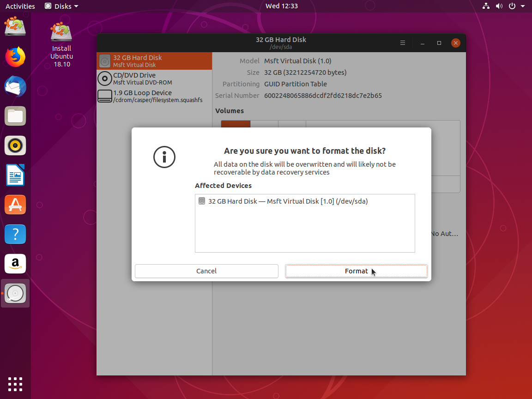Screen dimensions: 532x399
Task: Open Rhythmbox from the dock
Action: [x=15, y=145]
